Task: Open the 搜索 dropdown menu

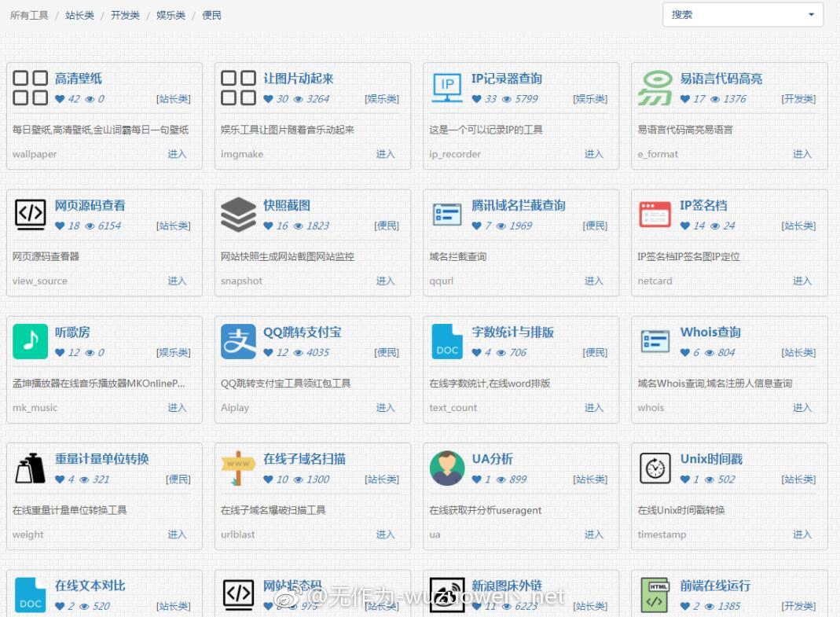Action: (x=809, y=14)
